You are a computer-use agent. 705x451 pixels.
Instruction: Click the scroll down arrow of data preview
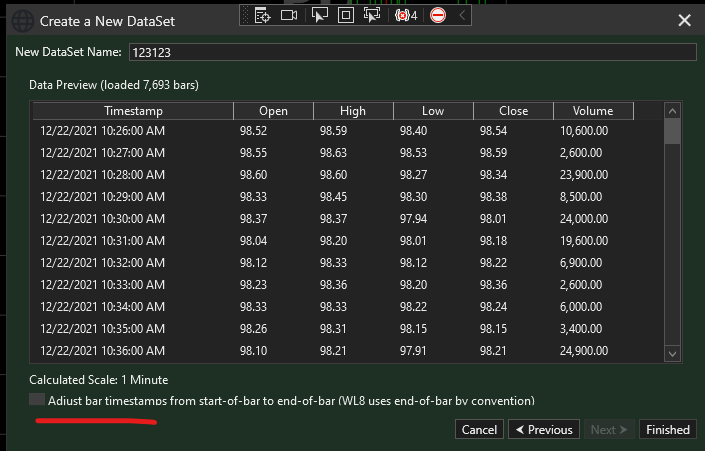pyautogui.click(x=672, y=353)
